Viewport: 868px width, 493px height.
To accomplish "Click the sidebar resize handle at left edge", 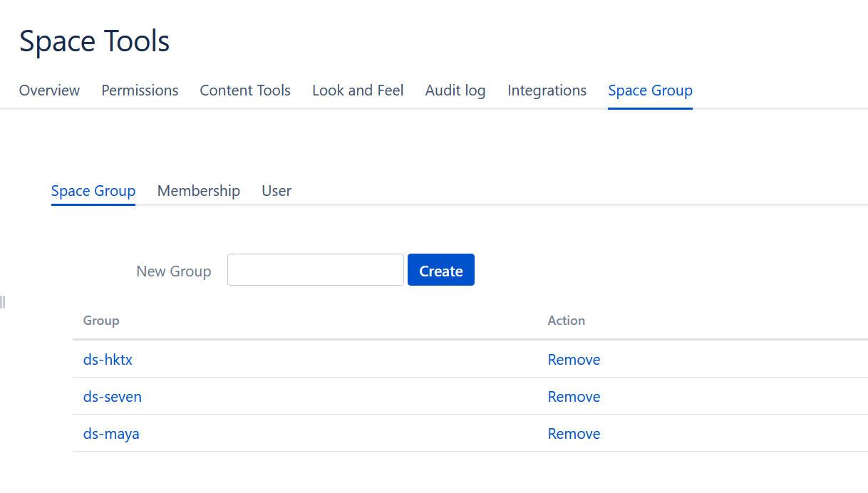I will [x=3, y=302].
